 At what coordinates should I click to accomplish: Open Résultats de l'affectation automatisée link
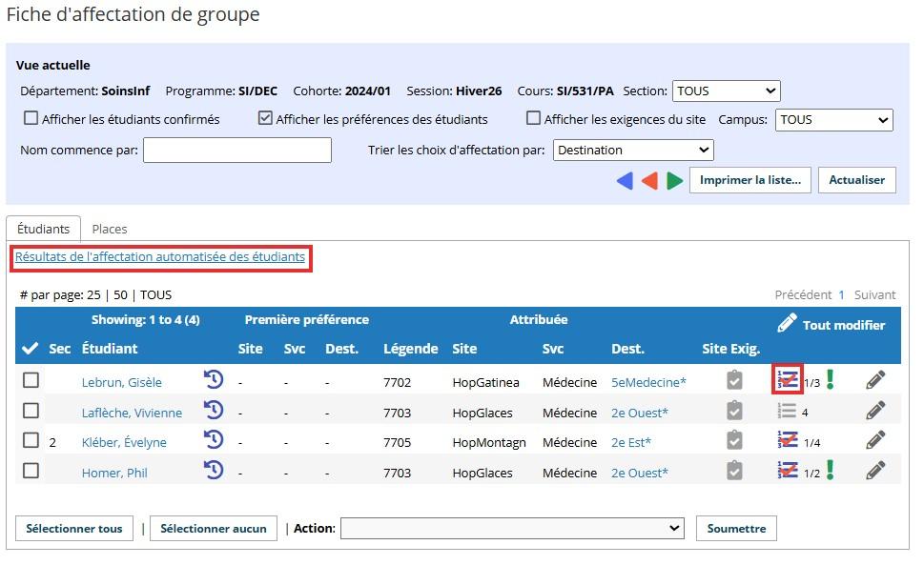click(x=160, y=257)
